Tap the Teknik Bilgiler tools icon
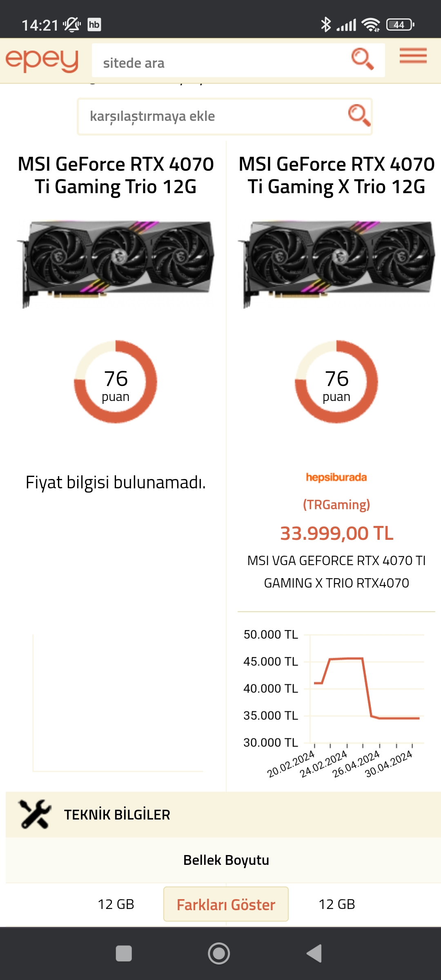This screenshot has height=980, width=441. (x=35, y=814)
